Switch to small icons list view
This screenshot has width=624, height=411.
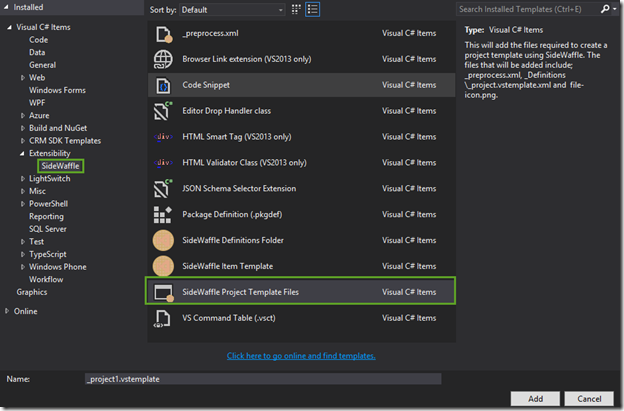click(313, 10)
